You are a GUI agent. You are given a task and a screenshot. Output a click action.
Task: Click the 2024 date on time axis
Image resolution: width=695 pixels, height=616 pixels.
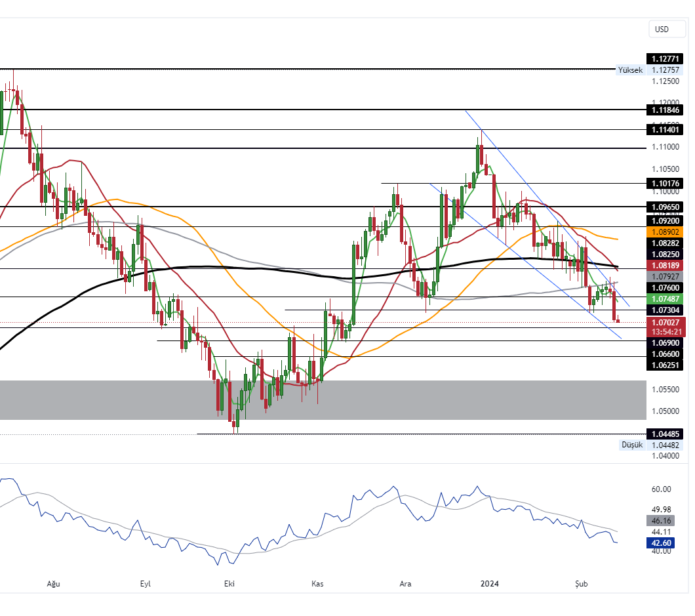coord(490,584)
